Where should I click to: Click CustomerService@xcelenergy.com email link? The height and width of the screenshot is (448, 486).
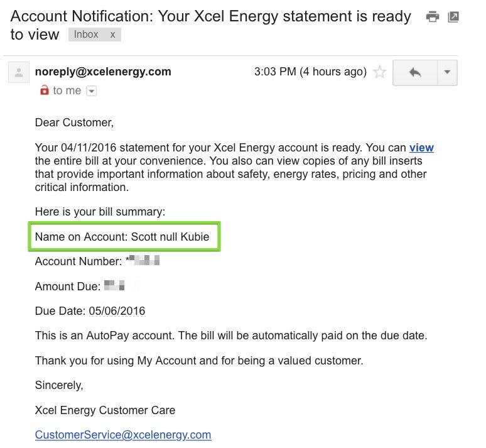coord(123,435)
